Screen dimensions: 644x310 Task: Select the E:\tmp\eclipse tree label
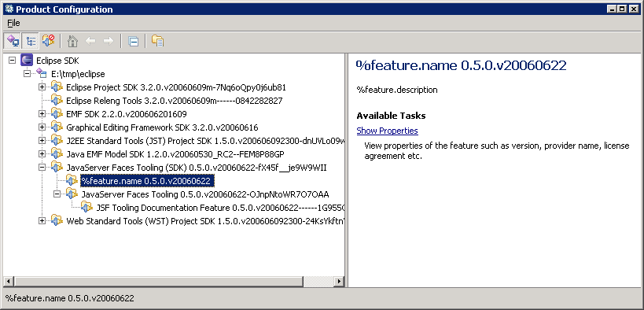(78, 75)
